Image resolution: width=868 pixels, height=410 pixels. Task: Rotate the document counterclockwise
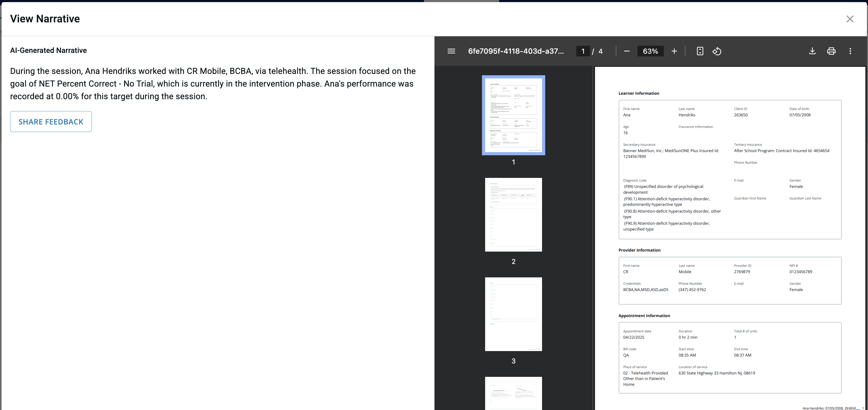point(717,51)
